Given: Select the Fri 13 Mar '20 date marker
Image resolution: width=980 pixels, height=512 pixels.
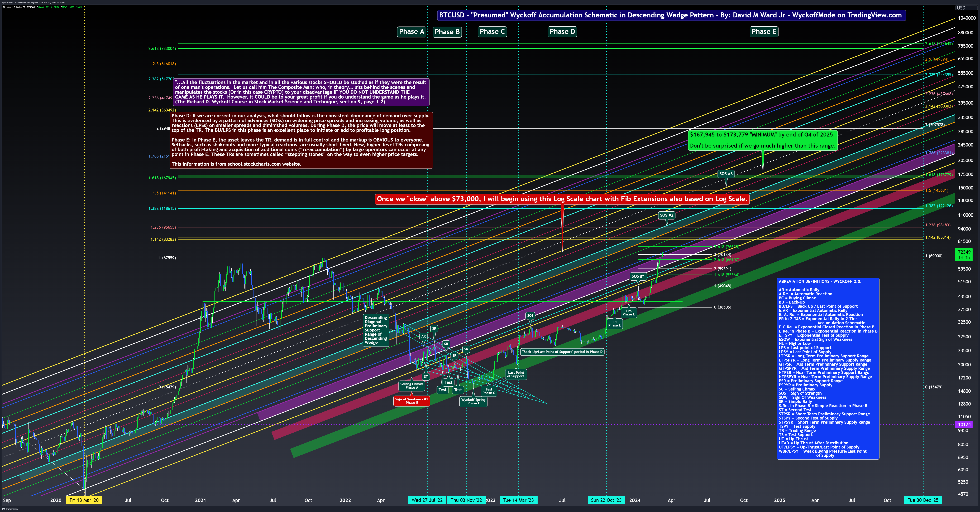Looking at the screenshot, I should pos(84,500).
